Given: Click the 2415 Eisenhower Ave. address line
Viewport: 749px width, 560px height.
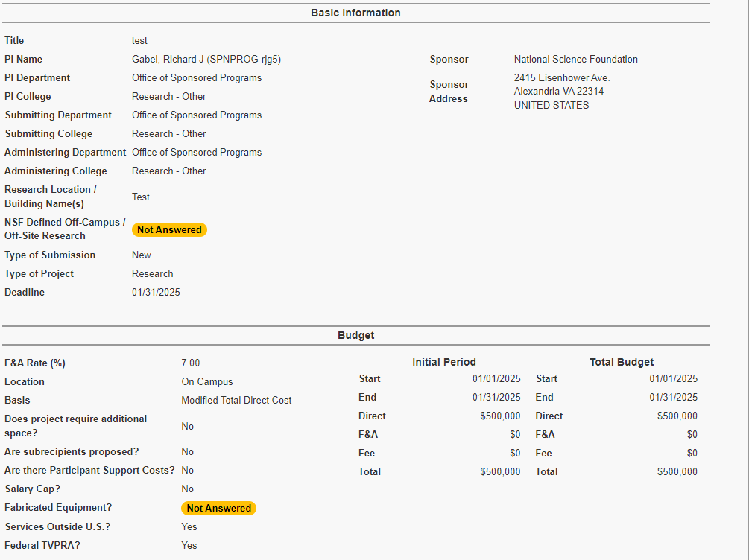Looking at the screenshot, I should [x=561, y=78].
